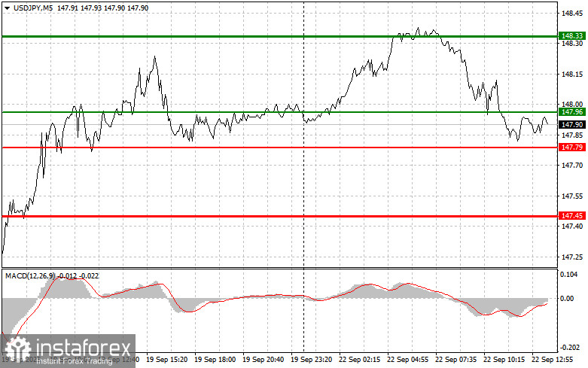Click the 147.70 price axis value
Image resolution: width=588 pixels, height=368 pixels.
[572, 166]
